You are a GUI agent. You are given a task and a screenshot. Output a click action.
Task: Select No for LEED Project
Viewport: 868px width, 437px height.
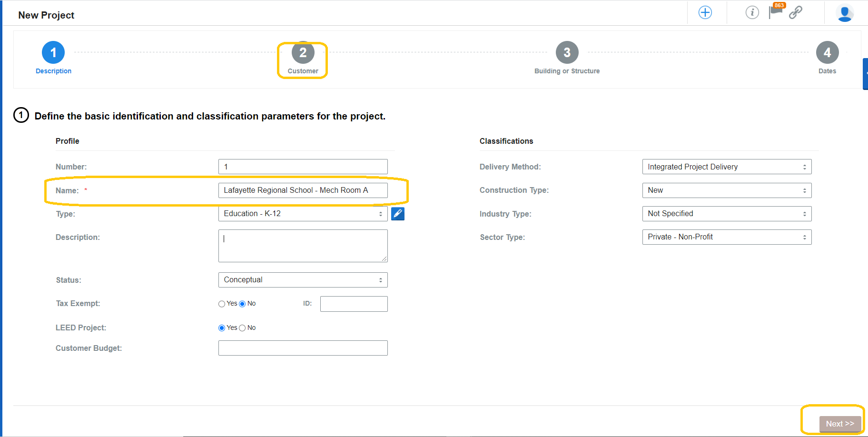click(x=242, y=328)
